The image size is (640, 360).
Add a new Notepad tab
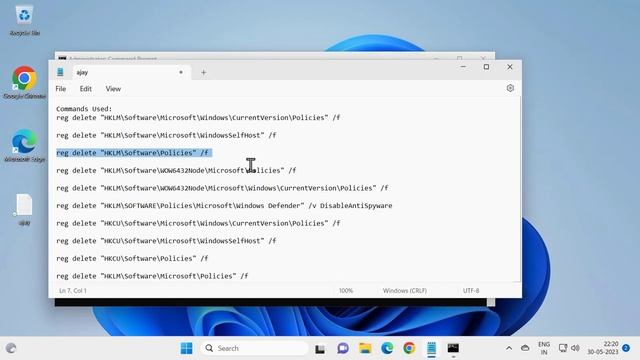click(203, 73)
